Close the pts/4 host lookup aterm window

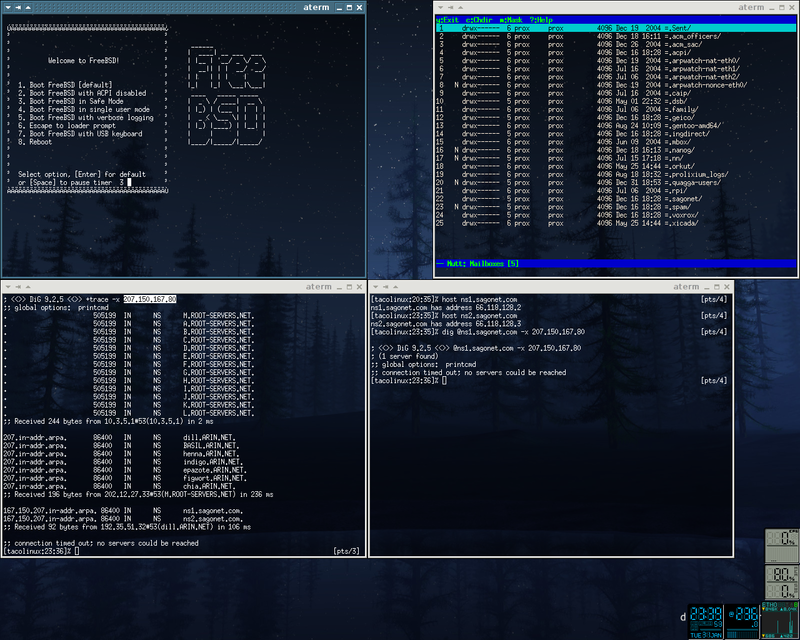click(x=727, y=287)
